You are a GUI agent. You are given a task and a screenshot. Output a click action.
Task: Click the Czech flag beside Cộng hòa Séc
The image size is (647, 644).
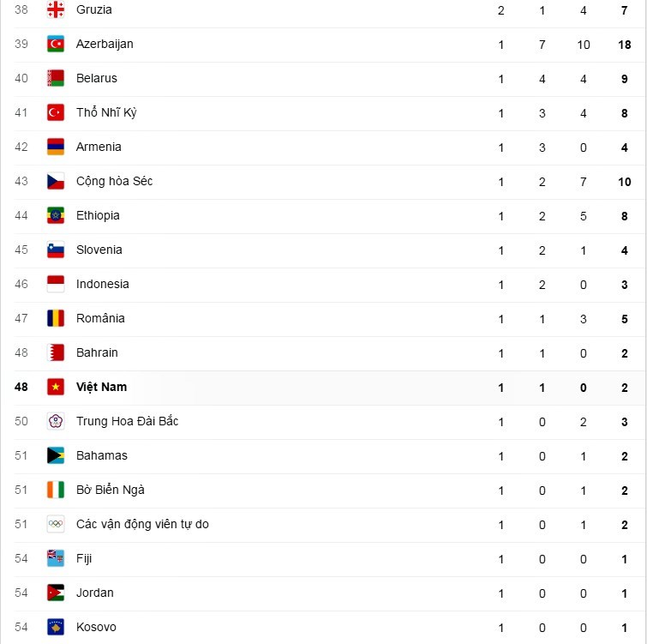56,181
